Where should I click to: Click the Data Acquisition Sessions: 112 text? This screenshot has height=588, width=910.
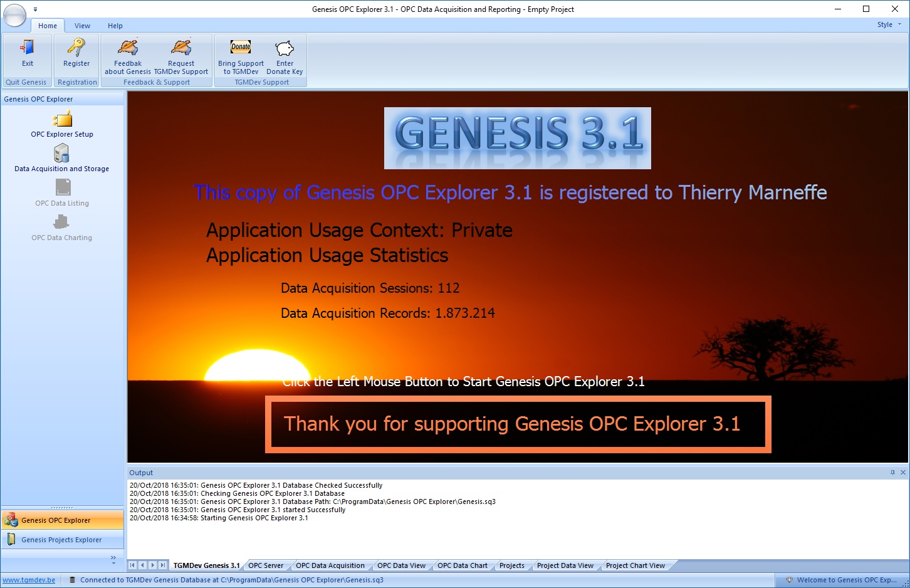point(370,288)
